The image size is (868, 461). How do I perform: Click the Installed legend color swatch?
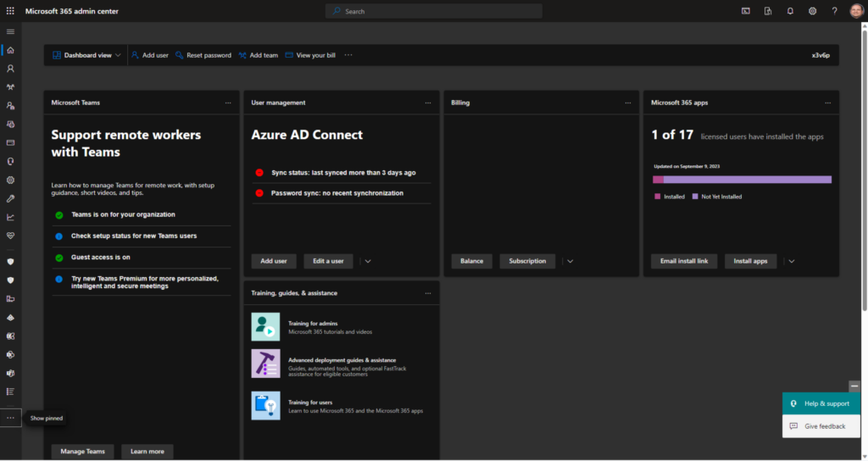click(x=658, y=197)
